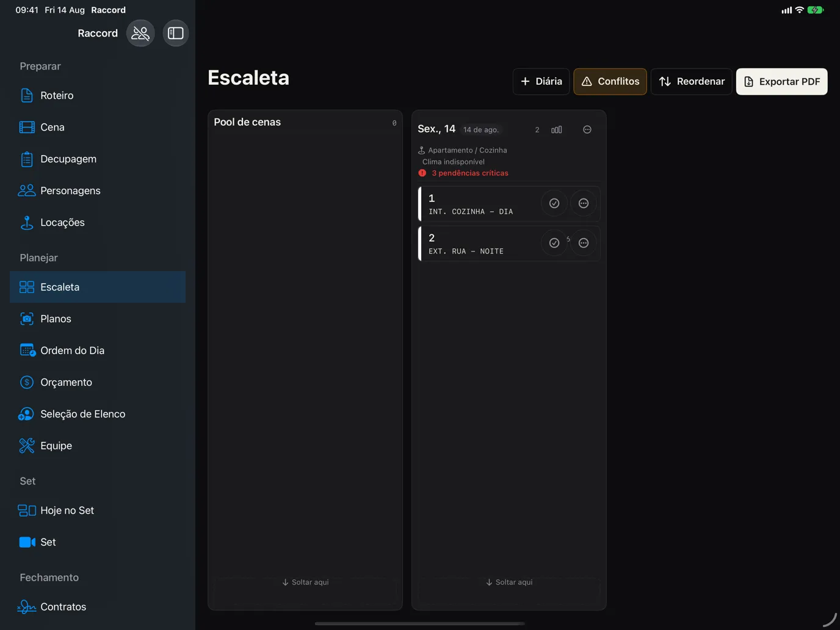
Task: Open the more options menu for Sex., 14
Action: 587,129
